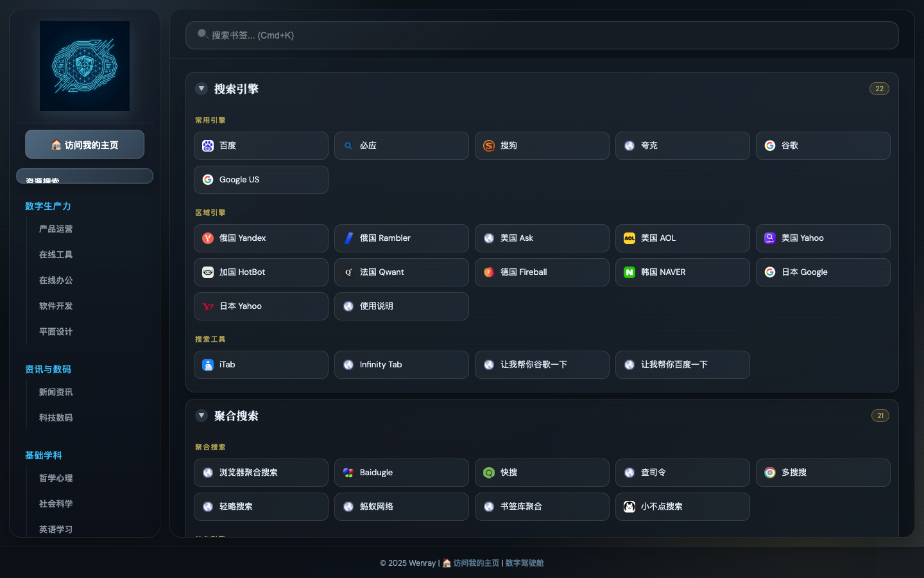Open the 数字驾驶舱 footer link
This screenshot has width=924, height=578.
click(525, 563)
